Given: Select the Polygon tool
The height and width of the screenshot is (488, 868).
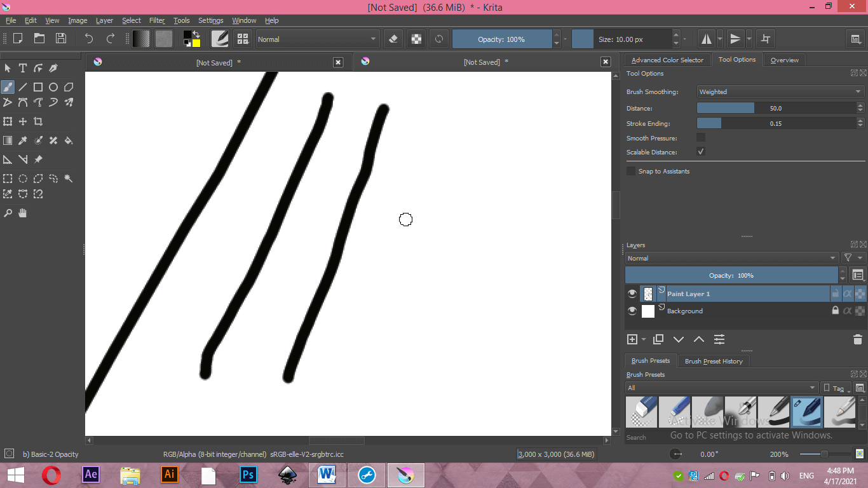Looking at the screenshot, I should (69, 87).
